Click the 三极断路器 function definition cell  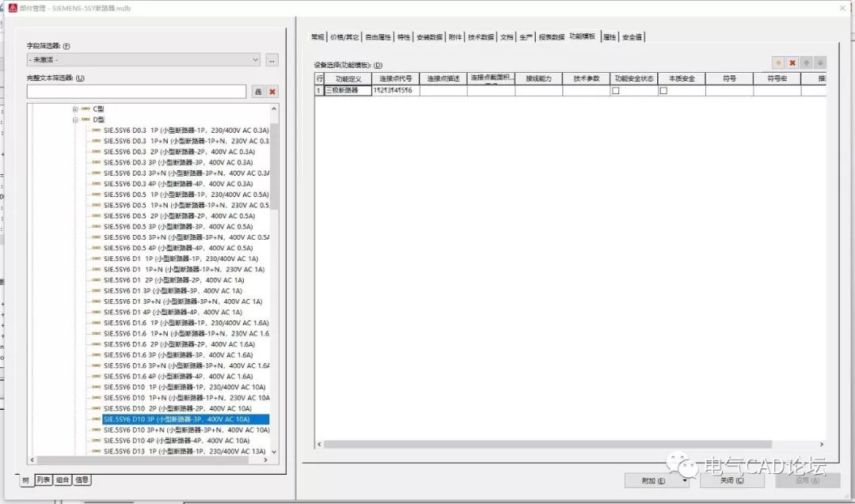click(x=348, y=90)
